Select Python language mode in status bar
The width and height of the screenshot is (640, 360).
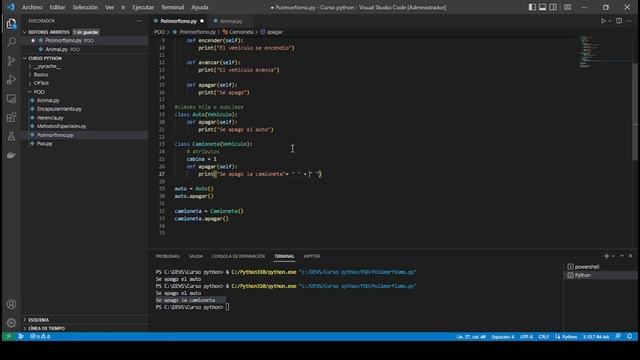(566, 336)
